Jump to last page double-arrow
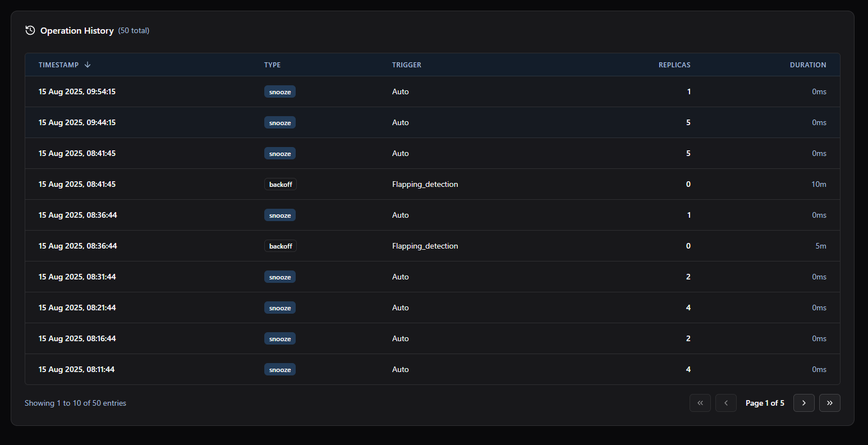868x445 pixels. click(x=829, y=403)
